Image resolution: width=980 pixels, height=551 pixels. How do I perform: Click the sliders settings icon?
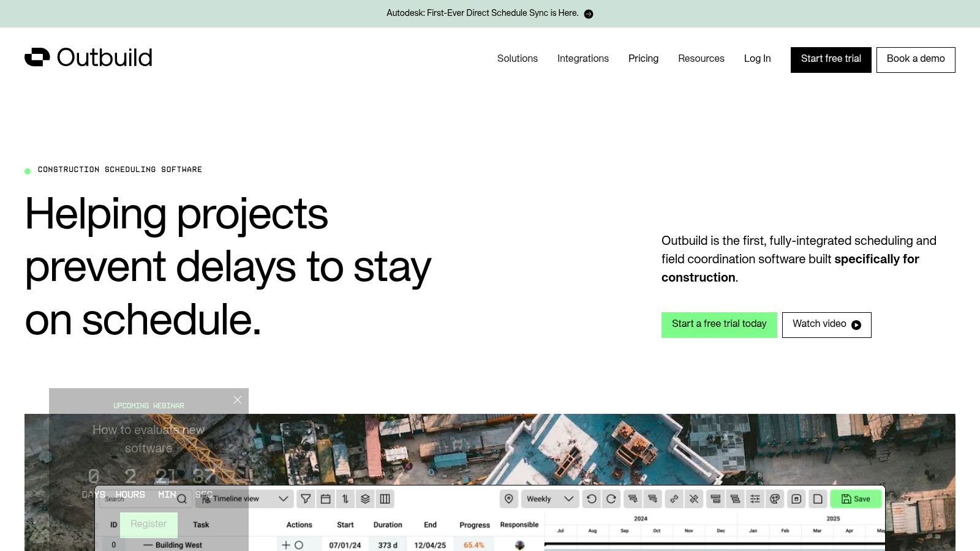click(755, 499)
